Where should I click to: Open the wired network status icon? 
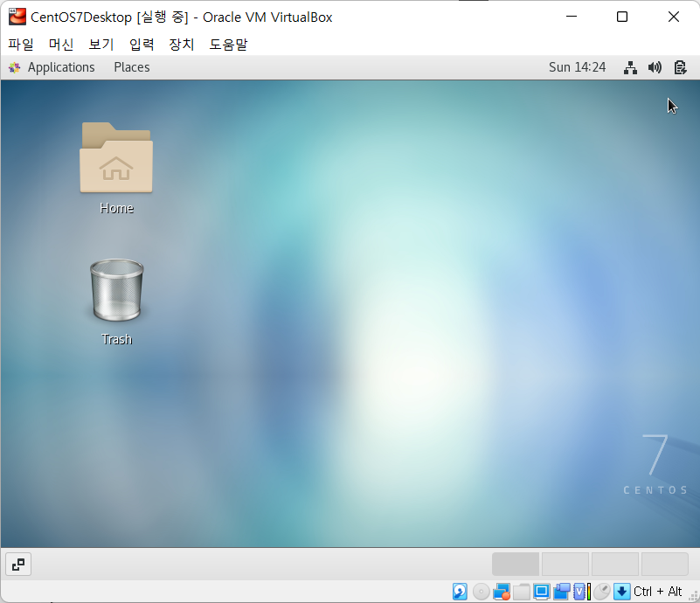click(630, 67)
